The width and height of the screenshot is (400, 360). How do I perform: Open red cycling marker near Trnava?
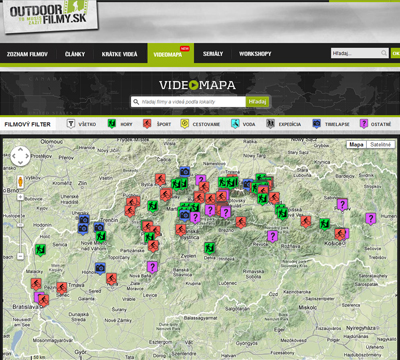62,288
